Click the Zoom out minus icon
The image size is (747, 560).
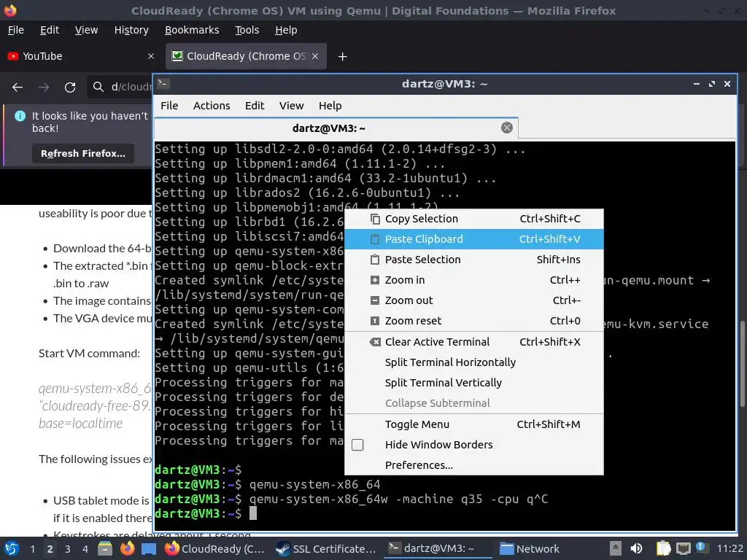(375, 300)
